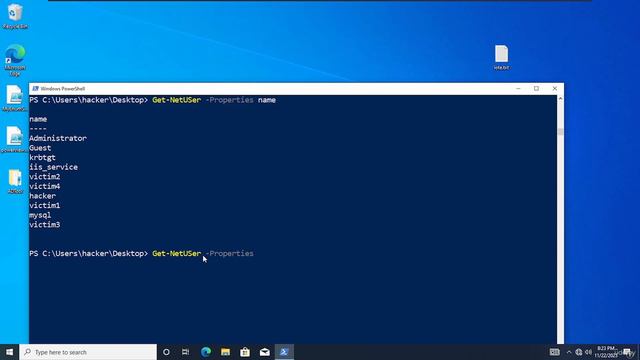Open the Microsoft Edge desktop shortcut
This screenshot has height=360, width=640.
tap(15, 60)
